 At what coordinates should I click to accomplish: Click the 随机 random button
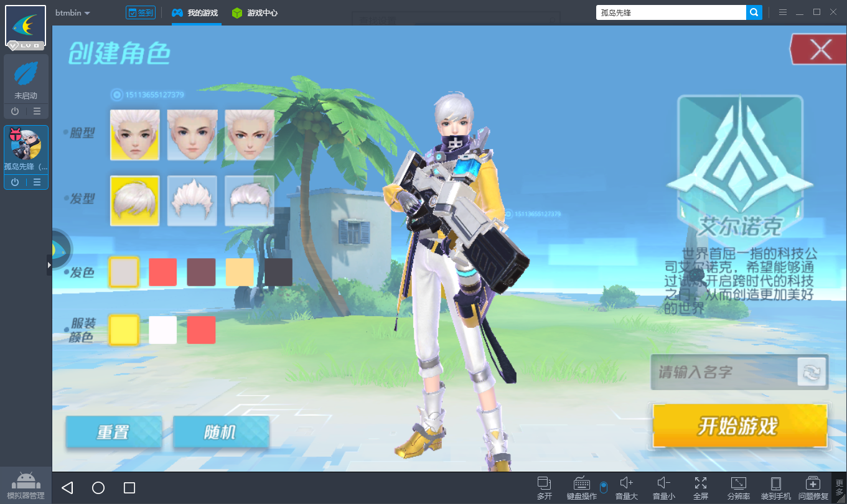click(x=221, y=432)
